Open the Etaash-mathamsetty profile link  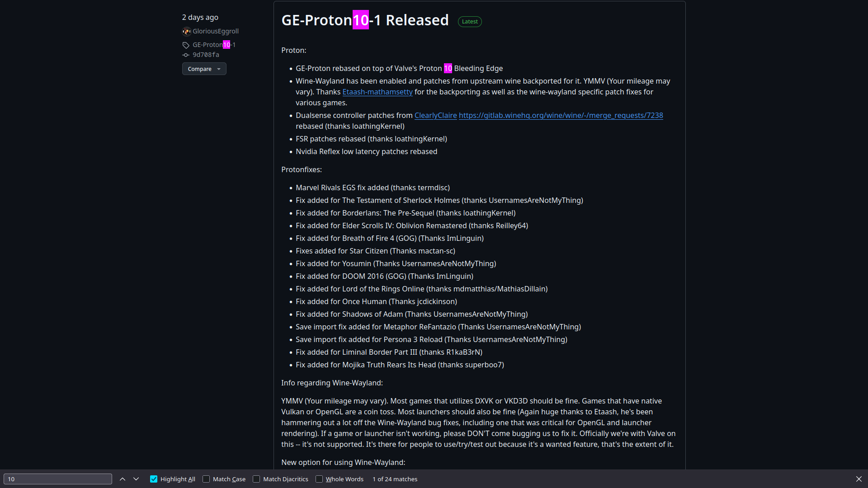(377, 92)
